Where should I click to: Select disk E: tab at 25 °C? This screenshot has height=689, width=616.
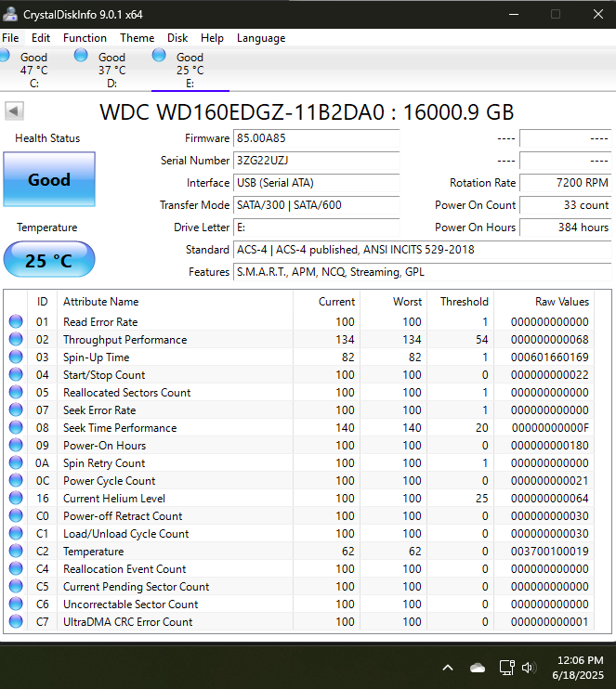click(x=190, y=70)
